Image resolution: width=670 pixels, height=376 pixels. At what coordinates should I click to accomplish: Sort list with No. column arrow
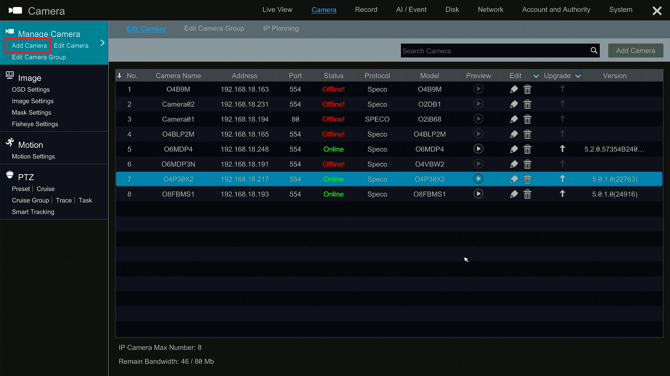tap(119, 76)
